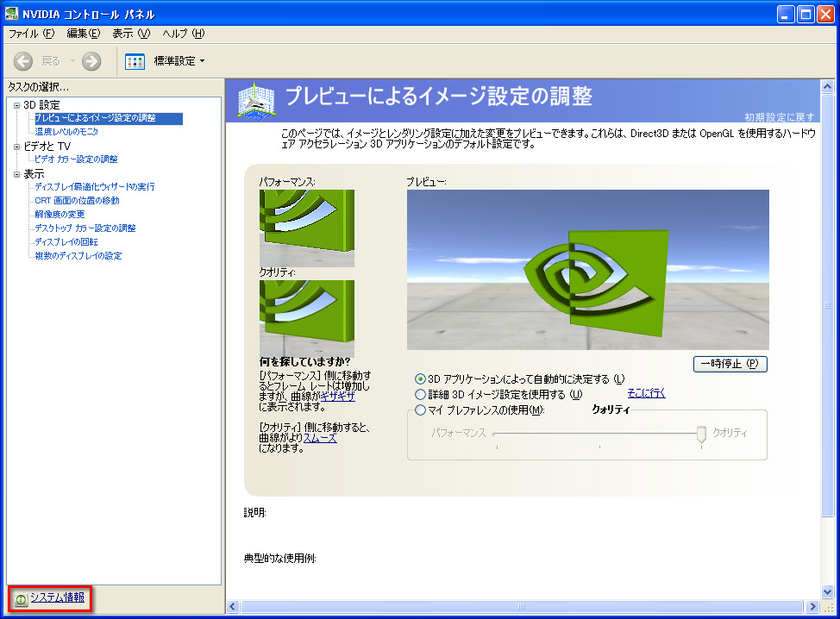The image size is (840, 619).
Task: Open the 編集 menu
Action: point(83,34)
